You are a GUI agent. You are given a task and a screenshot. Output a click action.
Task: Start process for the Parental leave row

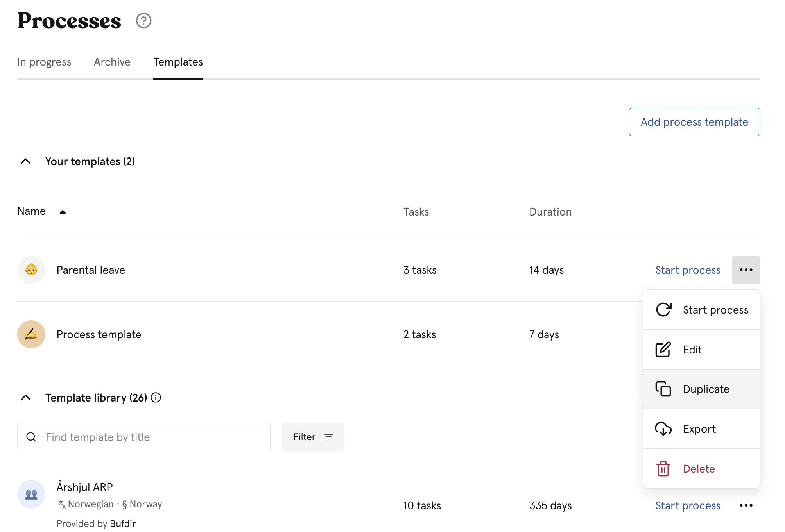tap(688, 270)
